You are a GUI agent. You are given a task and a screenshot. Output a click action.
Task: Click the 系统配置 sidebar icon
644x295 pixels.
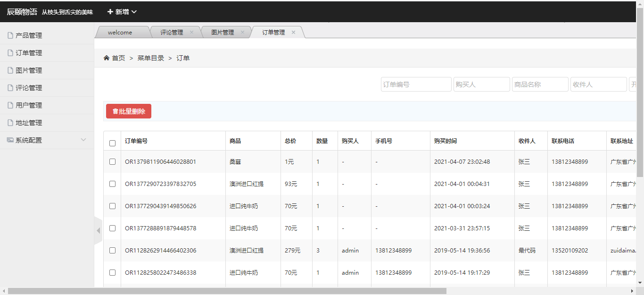point(10,140)
